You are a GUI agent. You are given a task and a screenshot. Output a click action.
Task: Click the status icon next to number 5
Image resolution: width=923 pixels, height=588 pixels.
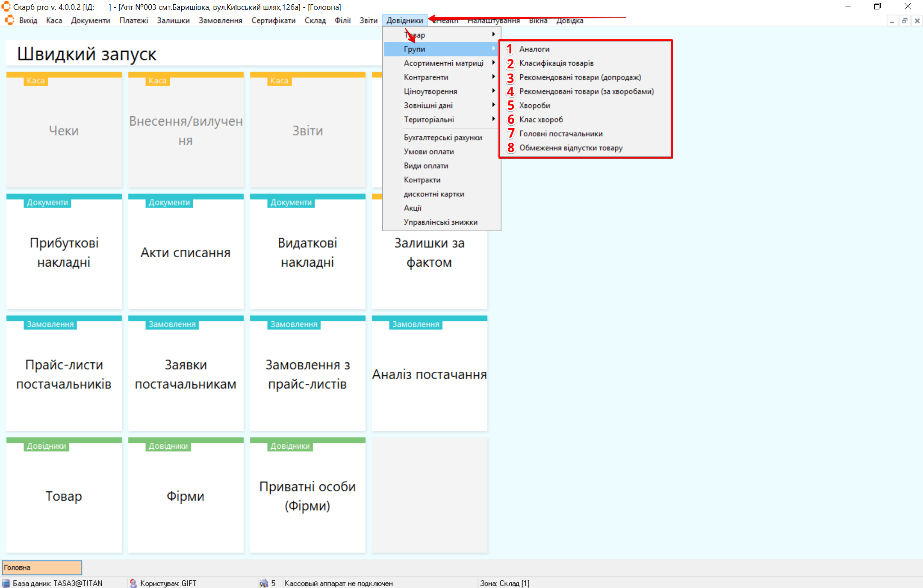pos(263,583)
